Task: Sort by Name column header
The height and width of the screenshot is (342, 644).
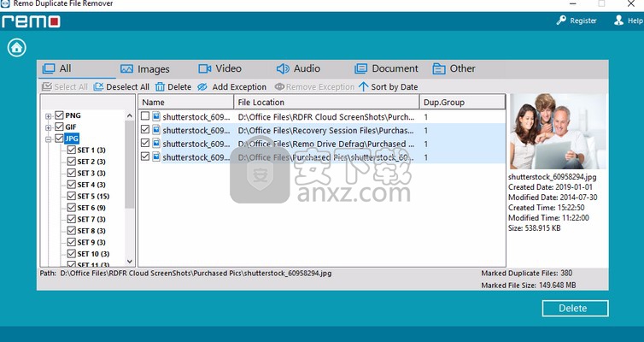Action: coord(186,102)
